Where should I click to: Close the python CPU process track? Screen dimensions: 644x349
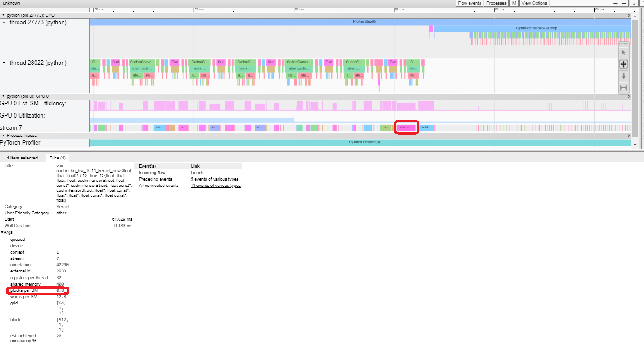(629, 15)
